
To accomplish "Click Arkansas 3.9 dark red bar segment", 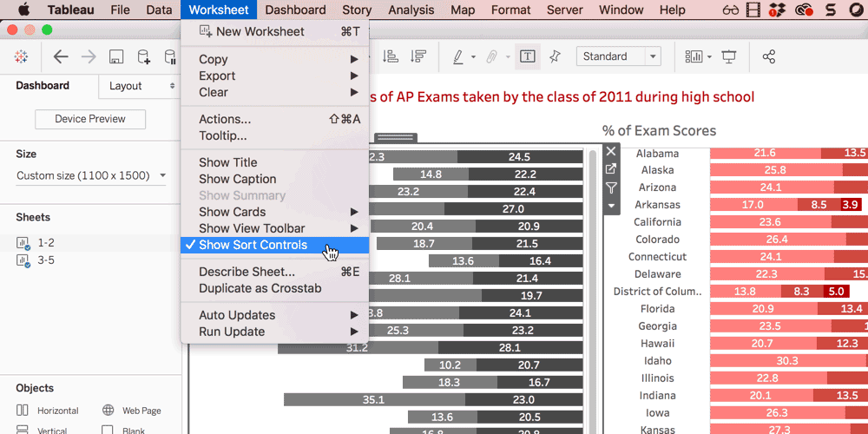I will tap(851, 205).
